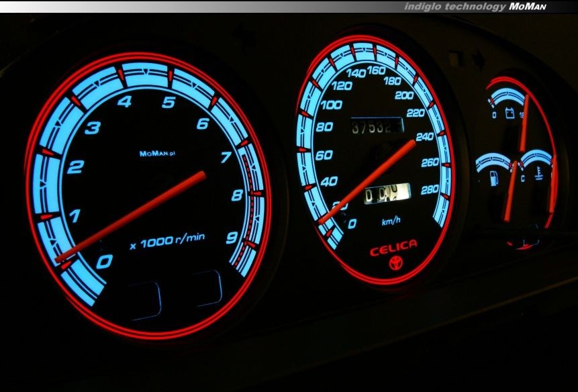Click the red Toyota logo emblem
578x392 pixels.
[396, 263]
